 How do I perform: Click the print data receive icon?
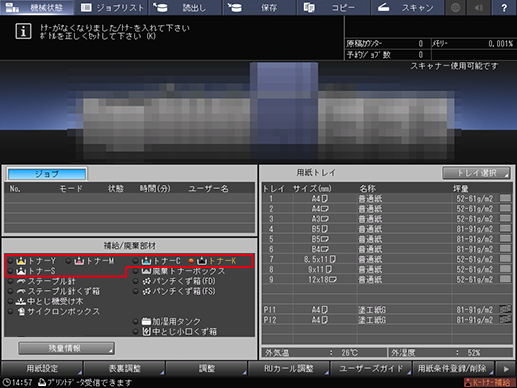coord(42,382)
